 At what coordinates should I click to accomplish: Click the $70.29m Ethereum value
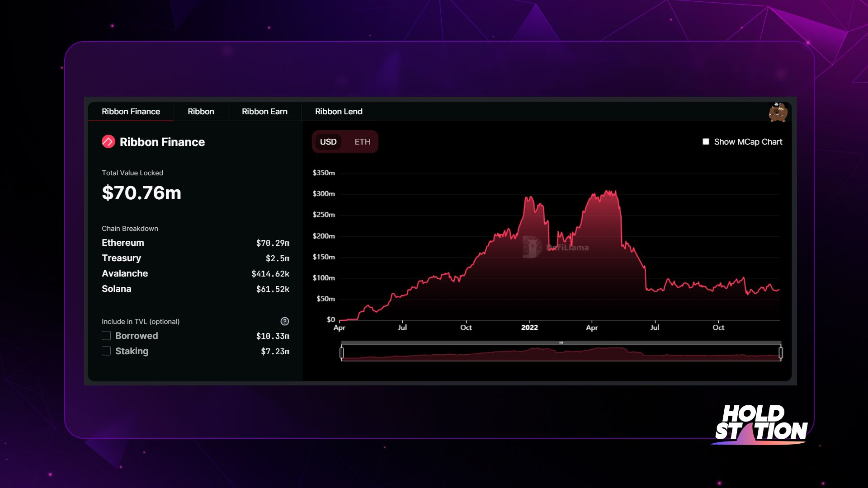[x=273, y=243]
